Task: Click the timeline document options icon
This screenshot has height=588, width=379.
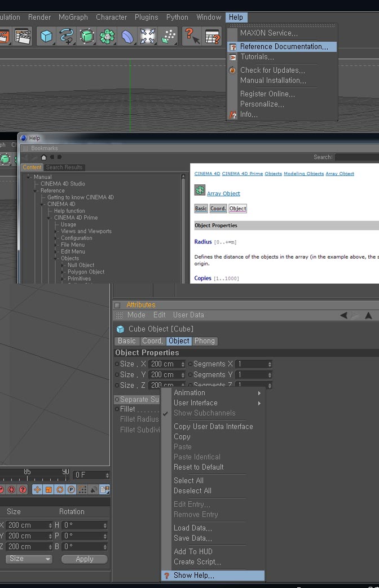Action: click(105, 489)
